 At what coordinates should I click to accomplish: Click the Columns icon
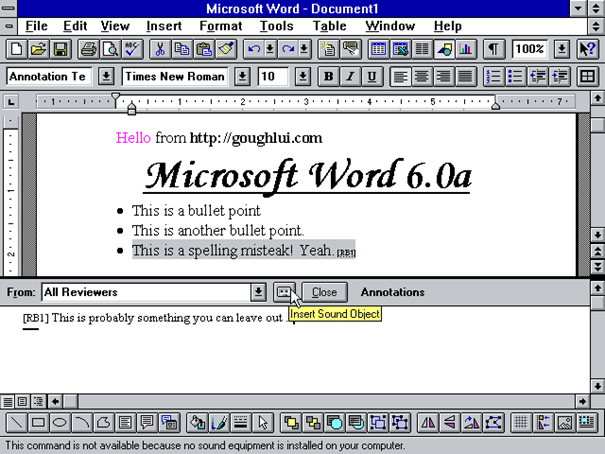[422, 49]
